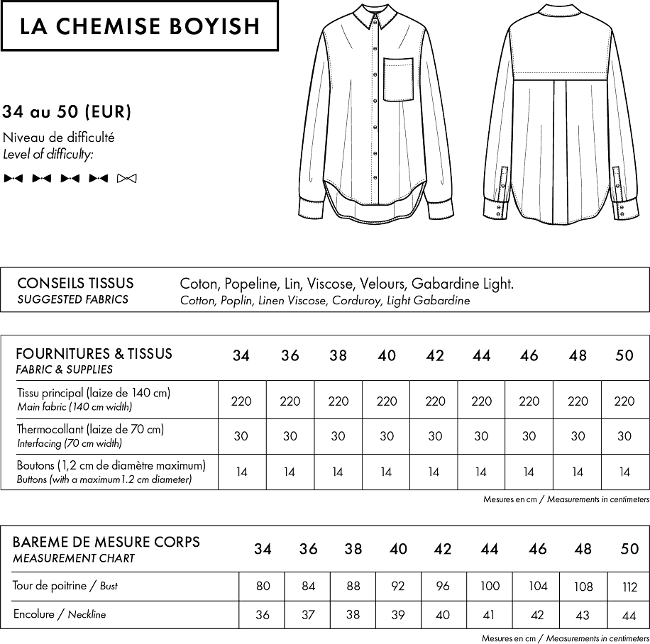Viewport: 650px width, 644px height.
Task: Click the fourth bow tie difficulty icon
Action: click(98, 177)
